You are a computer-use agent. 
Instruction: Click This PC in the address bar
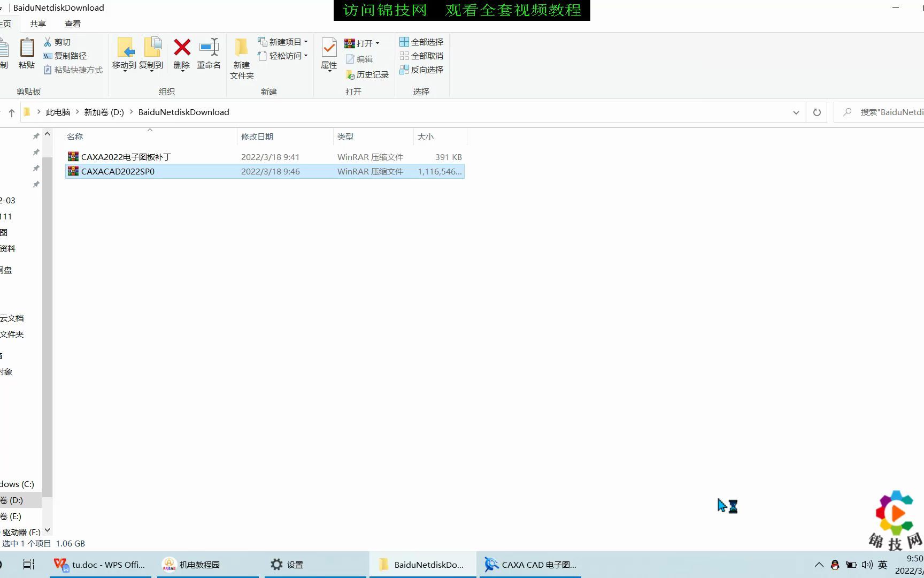pos(58,112)
